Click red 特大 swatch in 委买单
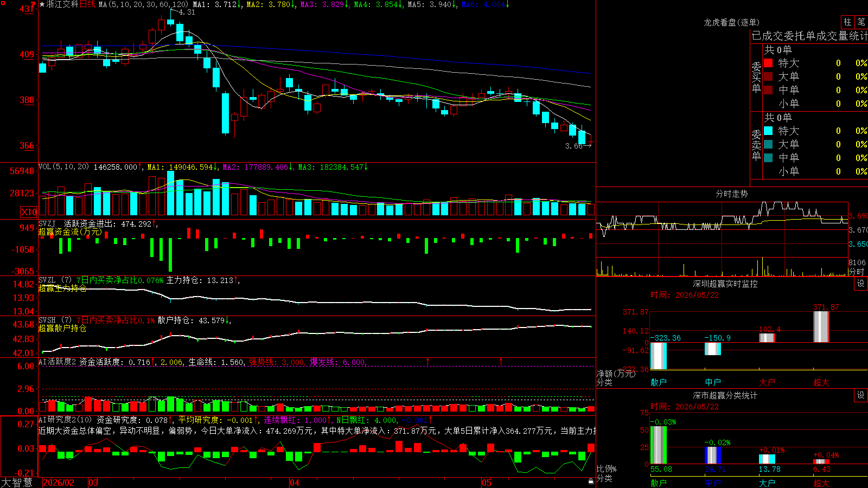The image size is (868, 488). coord(768,63)
